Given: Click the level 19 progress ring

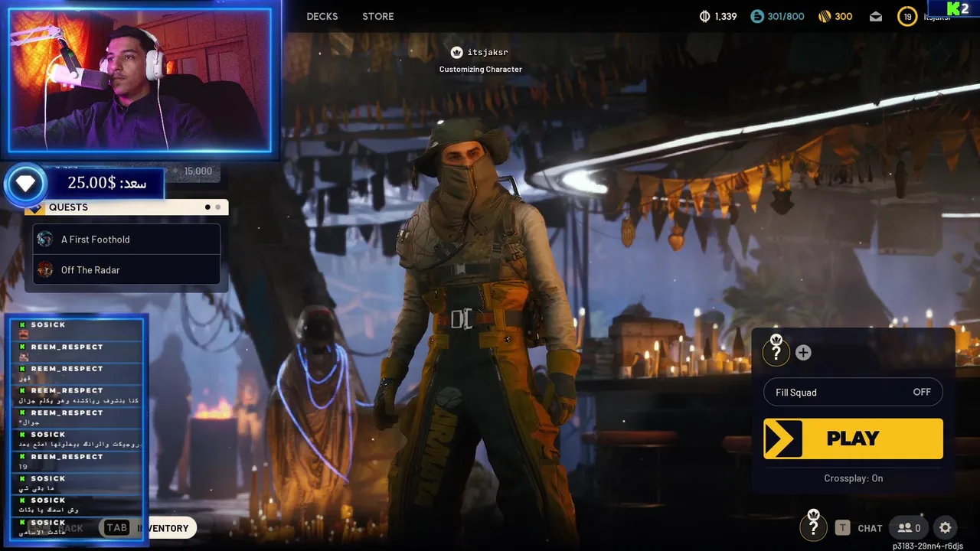Looking at the screenshot, I should (907, 16).
